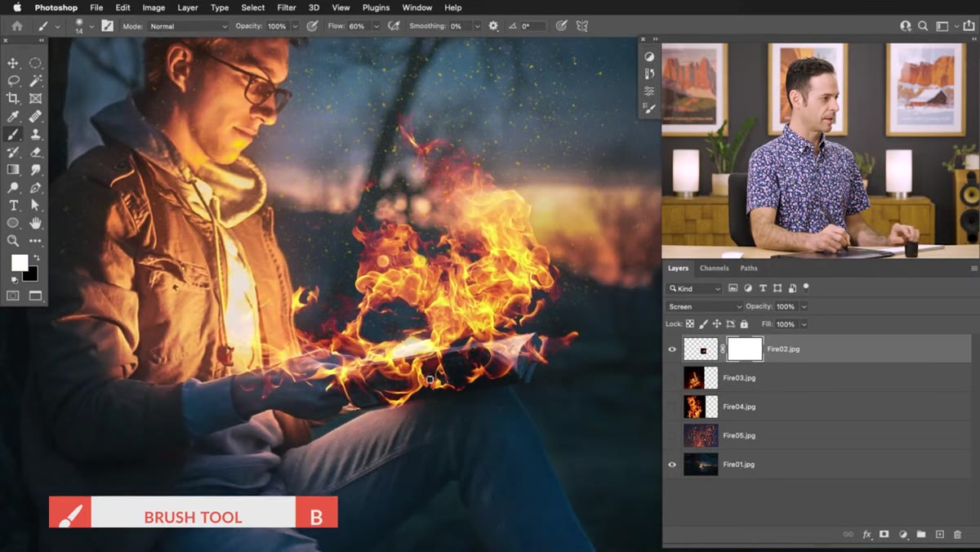Toggle Quick Mask mode

[13, 296]
